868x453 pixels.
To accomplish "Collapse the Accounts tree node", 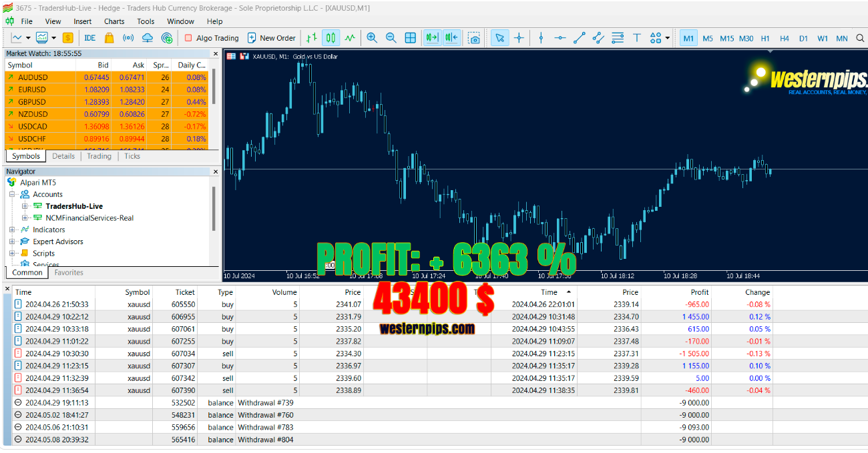I will [x=12, y=194].
